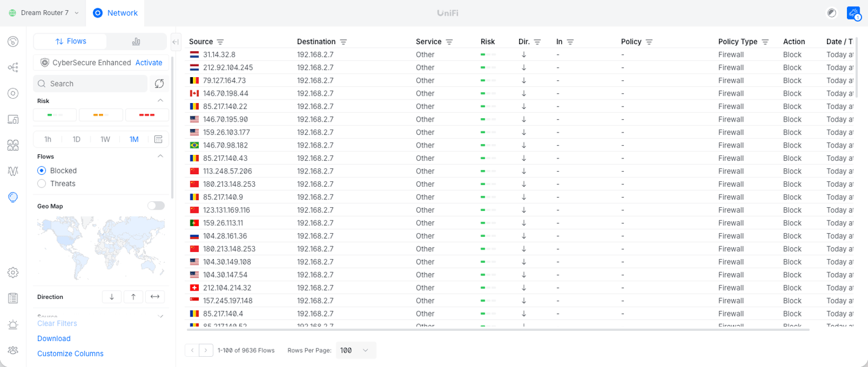The image size is (868, 367).
Task: Open the Policy column filter icon
Action: (649, 42)
